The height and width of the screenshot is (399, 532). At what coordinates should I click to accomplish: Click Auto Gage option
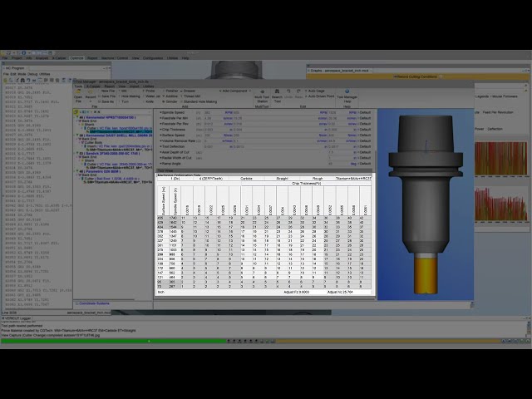pos(314,91)
